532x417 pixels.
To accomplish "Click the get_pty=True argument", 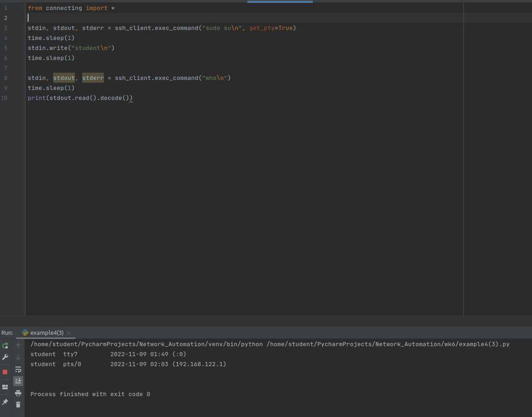I will coord(271,28).
